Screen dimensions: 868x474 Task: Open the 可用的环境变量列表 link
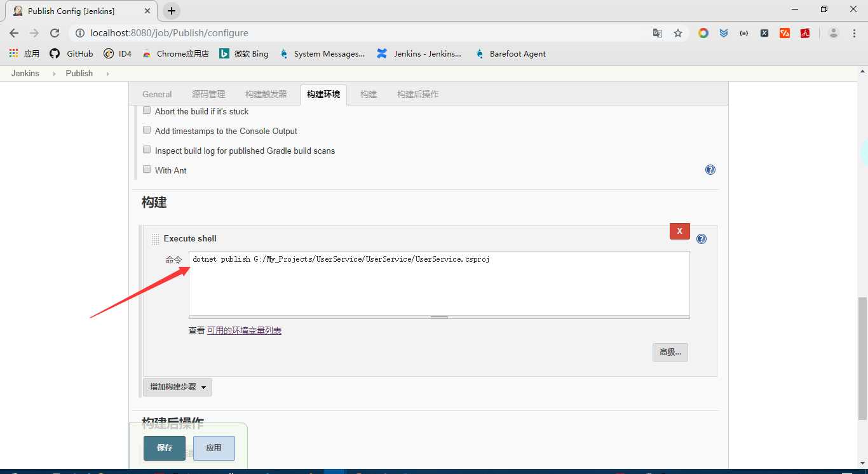click(x=244, y=330)
